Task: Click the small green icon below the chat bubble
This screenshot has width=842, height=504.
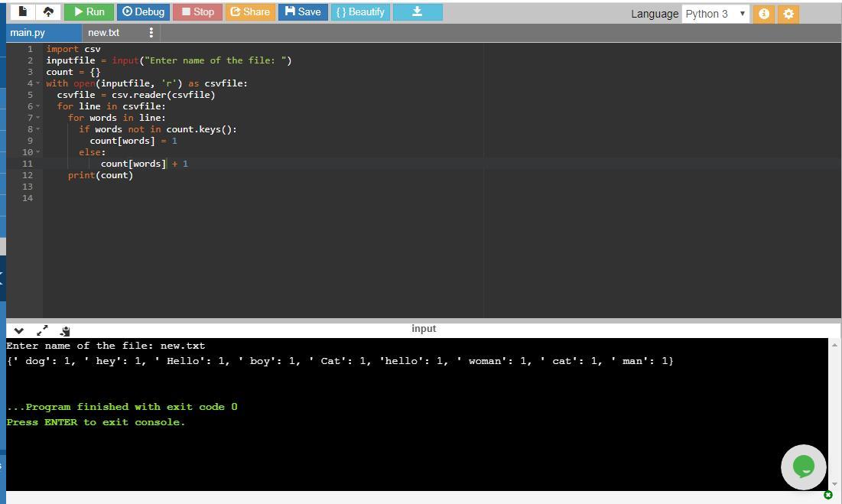Action: (827, 495)
